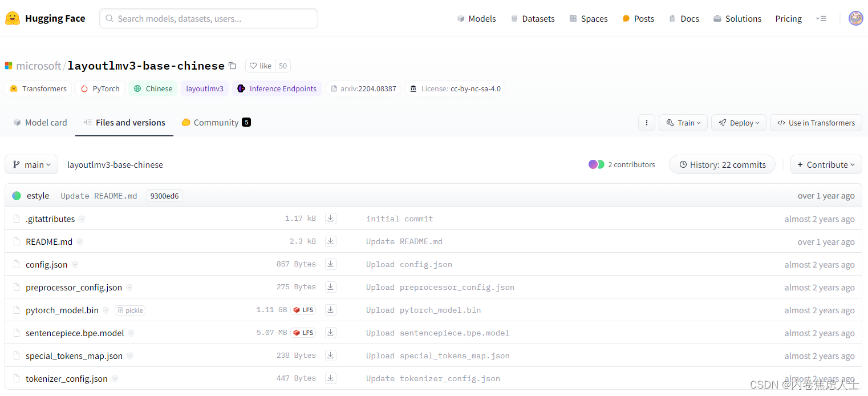
Task: Click the Hugging Face logo
Action: point(45,18)
